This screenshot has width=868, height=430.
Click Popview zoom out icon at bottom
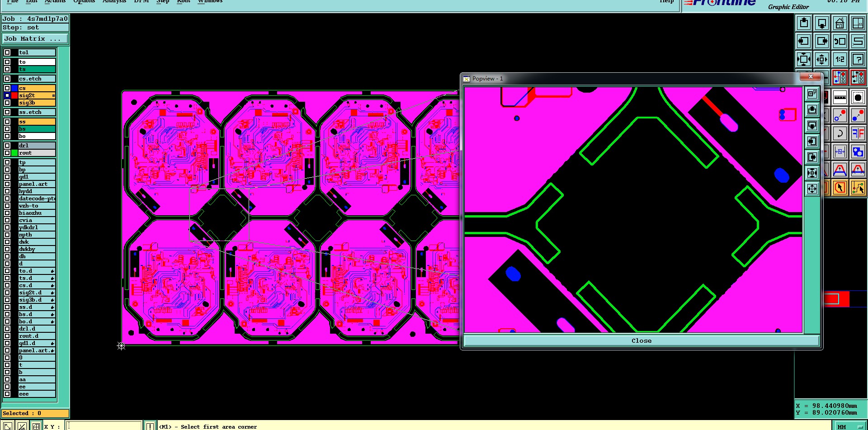click(x=812, y=189)
